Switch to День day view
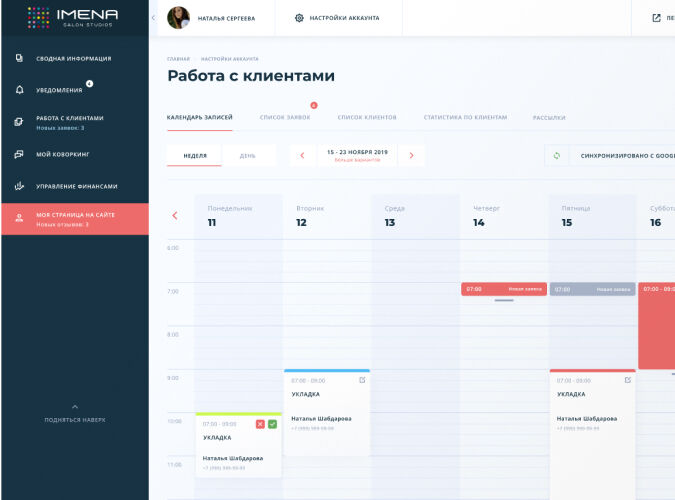The width and height of the screenshot is (675, 500). point(248,155)
